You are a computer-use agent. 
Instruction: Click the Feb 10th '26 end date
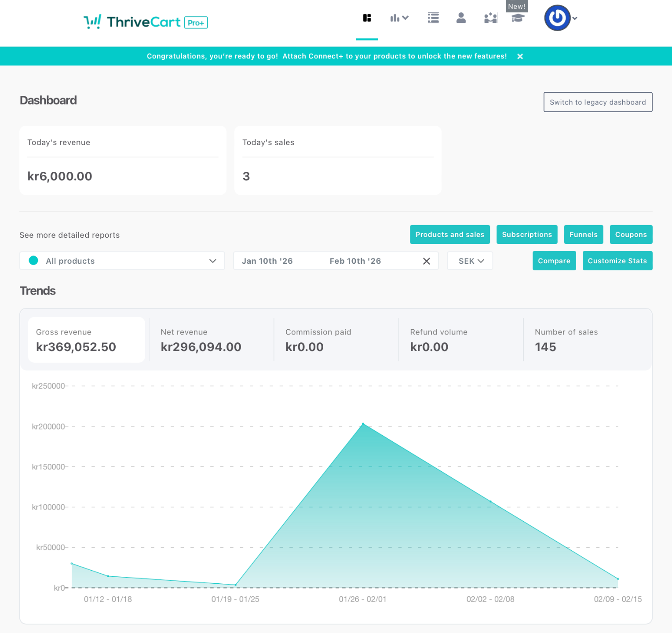[x=355, y=261]
